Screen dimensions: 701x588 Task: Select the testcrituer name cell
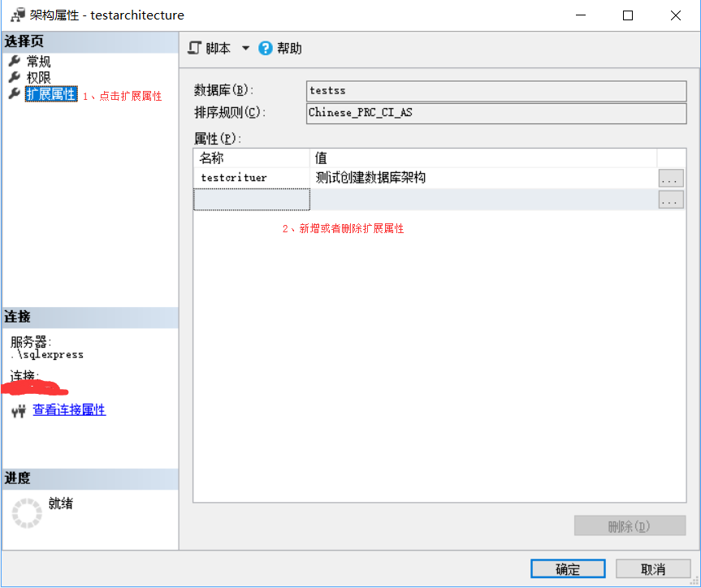(x=252, y=178)
